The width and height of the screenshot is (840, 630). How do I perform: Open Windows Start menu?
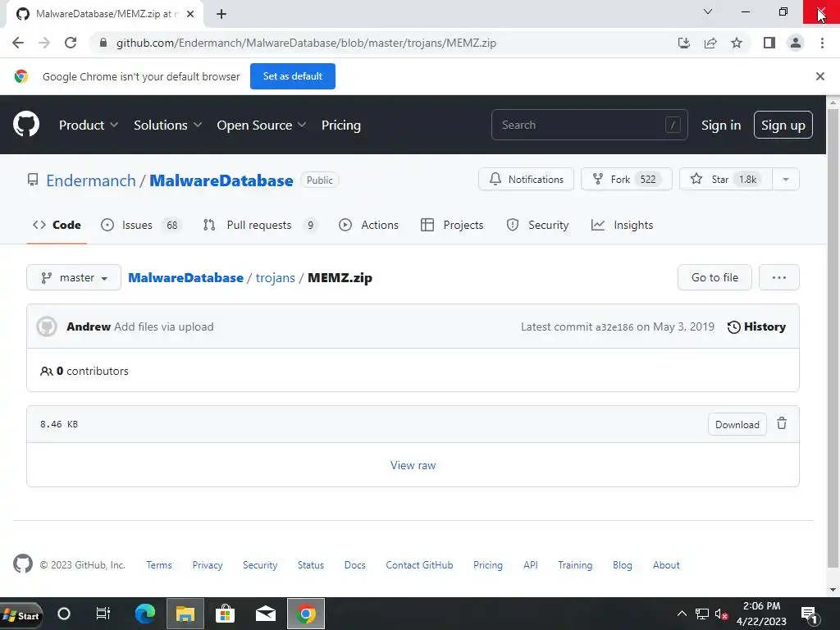tap(21, 615)
